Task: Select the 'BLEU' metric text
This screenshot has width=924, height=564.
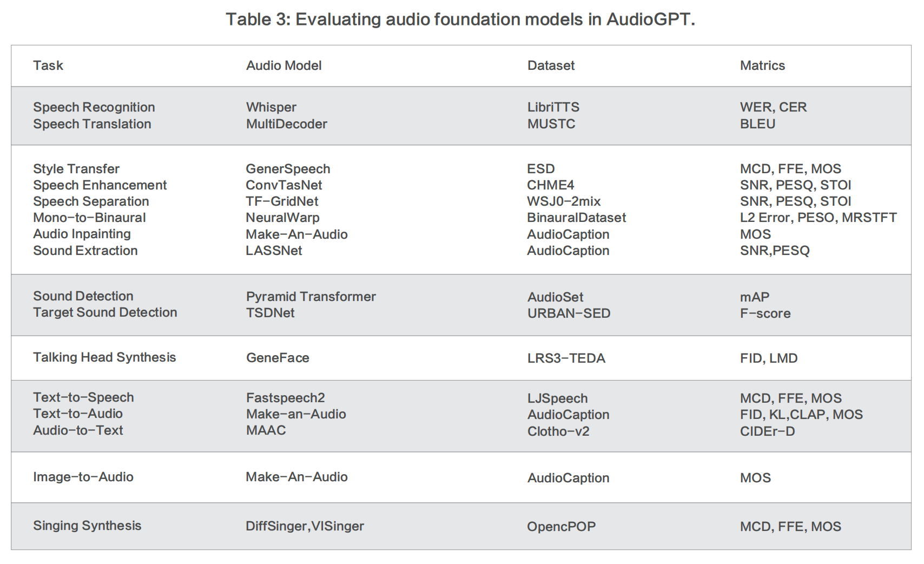Action: pos(757,124)
